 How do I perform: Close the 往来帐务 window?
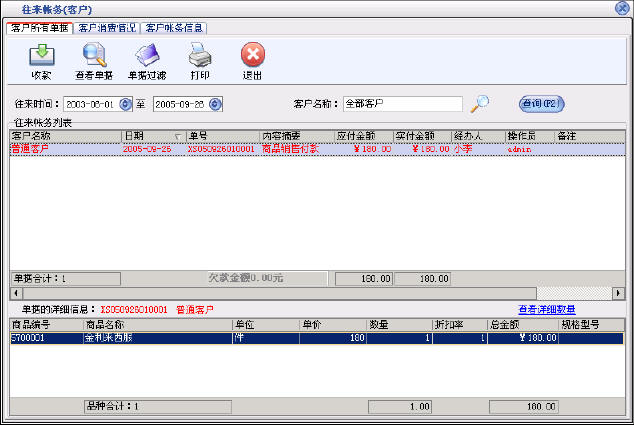tap(622, 8)
